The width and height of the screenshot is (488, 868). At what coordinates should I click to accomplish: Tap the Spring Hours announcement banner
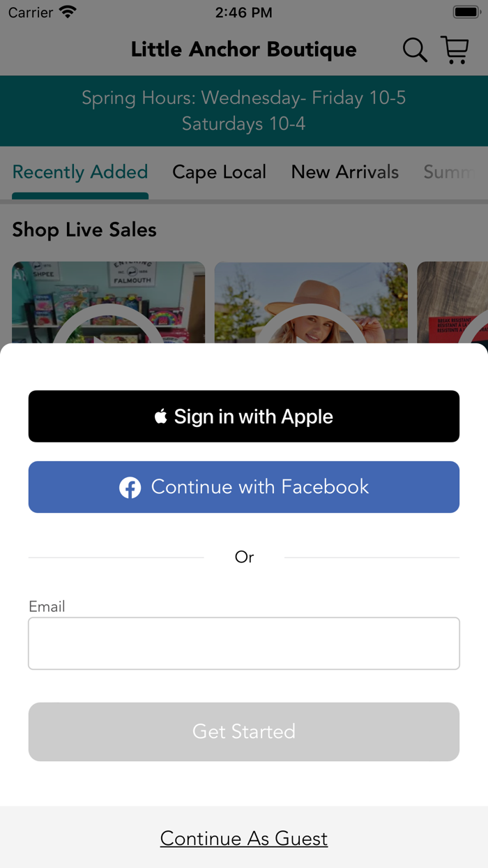pos(244,111)
